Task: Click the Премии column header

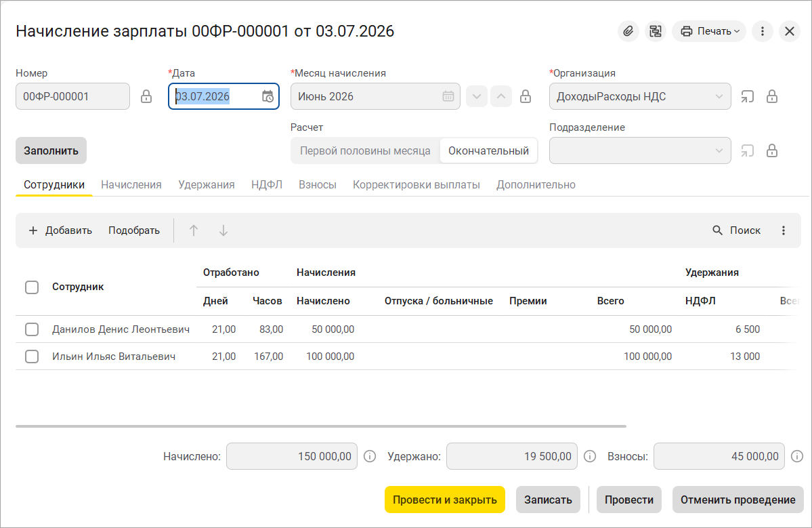Action: click(x=528, y=301)
